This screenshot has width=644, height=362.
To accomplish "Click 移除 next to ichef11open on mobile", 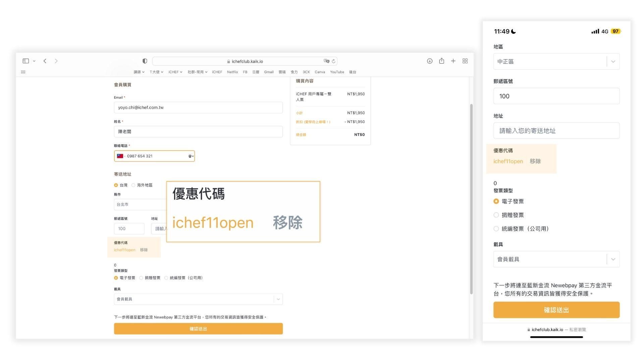I will click(535, 161).
